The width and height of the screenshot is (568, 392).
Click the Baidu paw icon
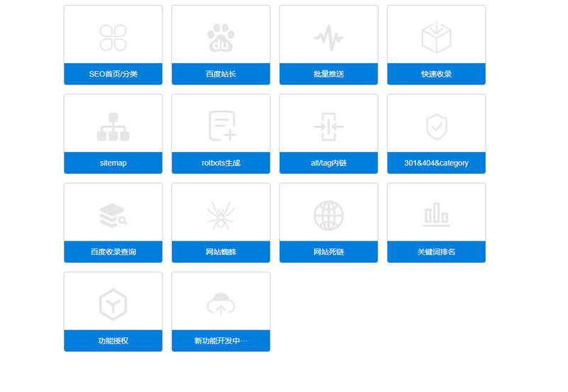[221, 38]
